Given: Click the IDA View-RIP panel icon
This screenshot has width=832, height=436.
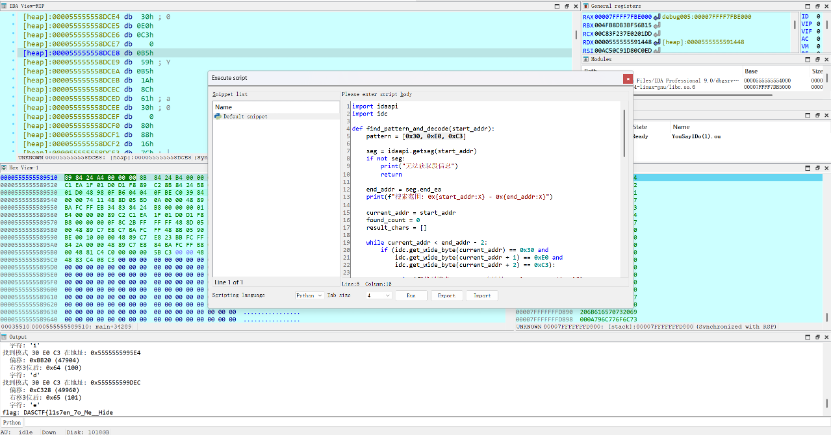Looking at the screenshot, I should 5,5.
